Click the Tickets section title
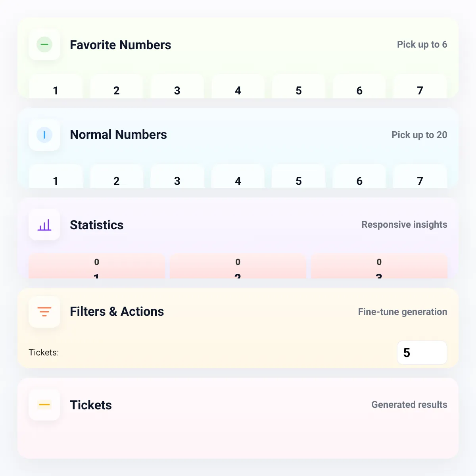Image resolution: width=476 pixels, height=476 pixels. point(91,405)
